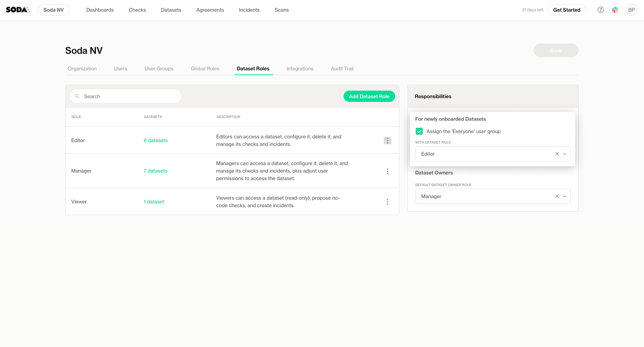Open the Datasets navigation menu
Viewport: 644px width, 347px height.
pyautogui.click(x=171, y=10)
